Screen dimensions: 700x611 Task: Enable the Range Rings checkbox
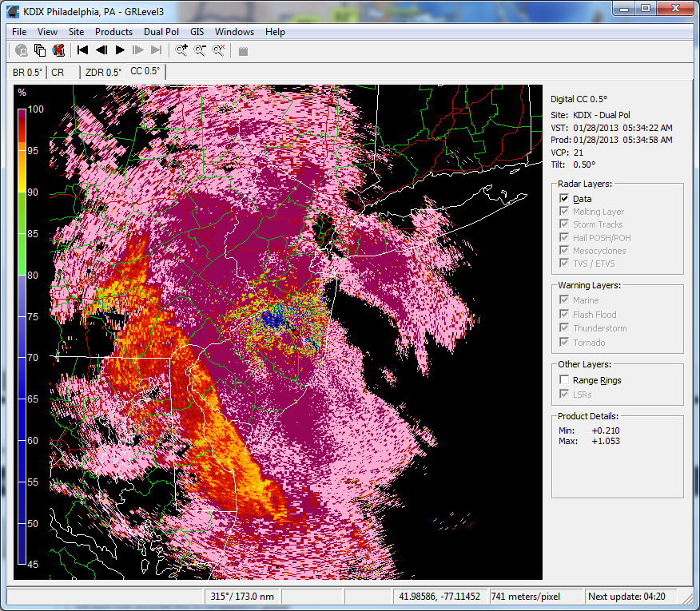pos(564,380)
